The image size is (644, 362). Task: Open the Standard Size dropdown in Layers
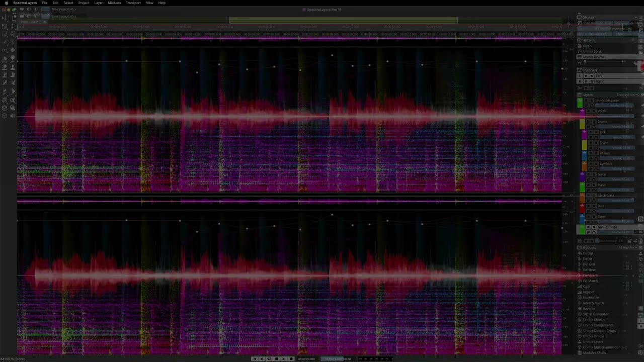coord(627,95)
